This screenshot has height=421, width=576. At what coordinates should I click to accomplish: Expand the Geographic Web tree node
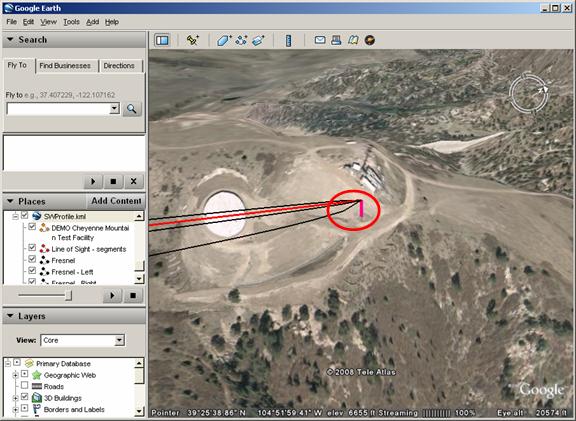15,375
